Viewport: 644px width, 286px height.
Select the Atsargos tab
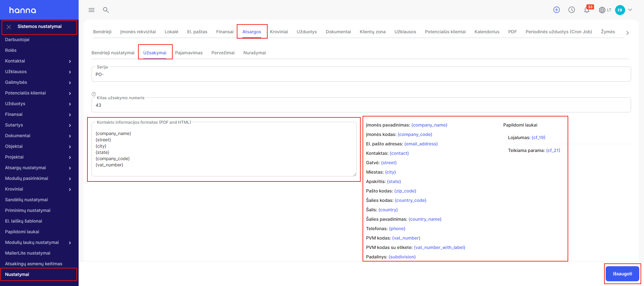point(252,32)
